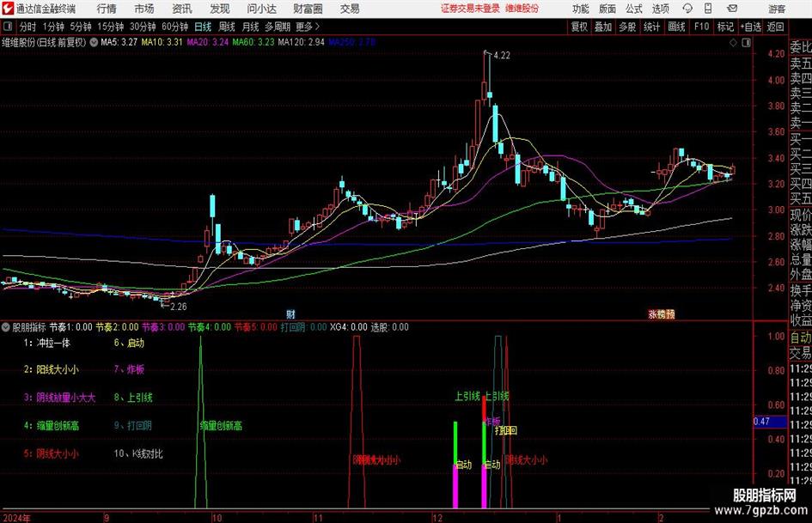The height and width of the screenshot is (523, 812).
Task: Click the 游客 guest account label
Action: pyautogui.click(x=777, y=9)
